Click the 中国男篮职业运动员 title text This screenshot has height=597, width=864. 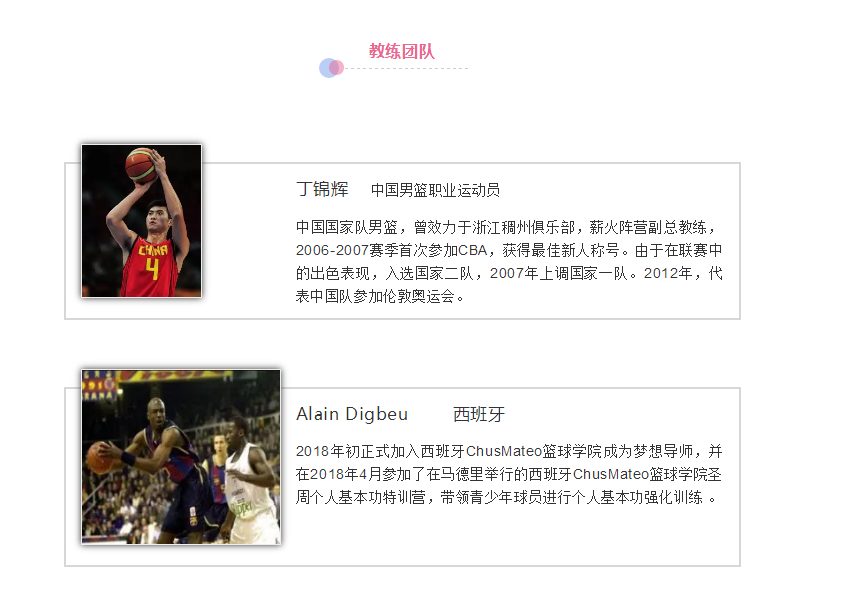click(435, 190)
